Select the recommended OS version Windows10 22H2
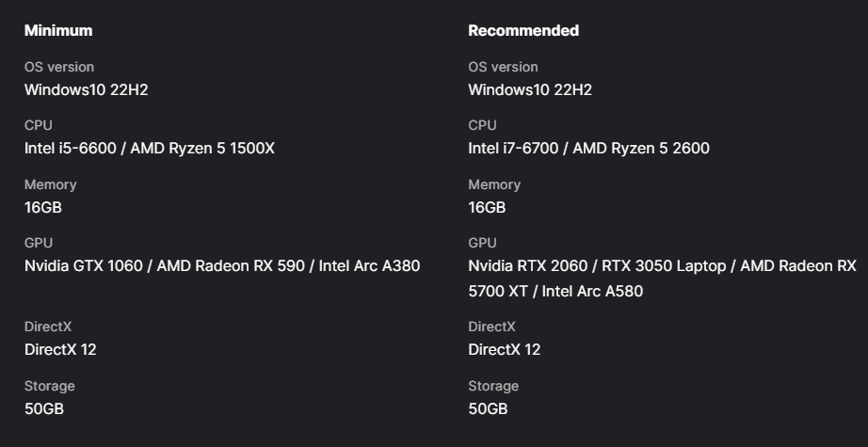 (530, 89)
